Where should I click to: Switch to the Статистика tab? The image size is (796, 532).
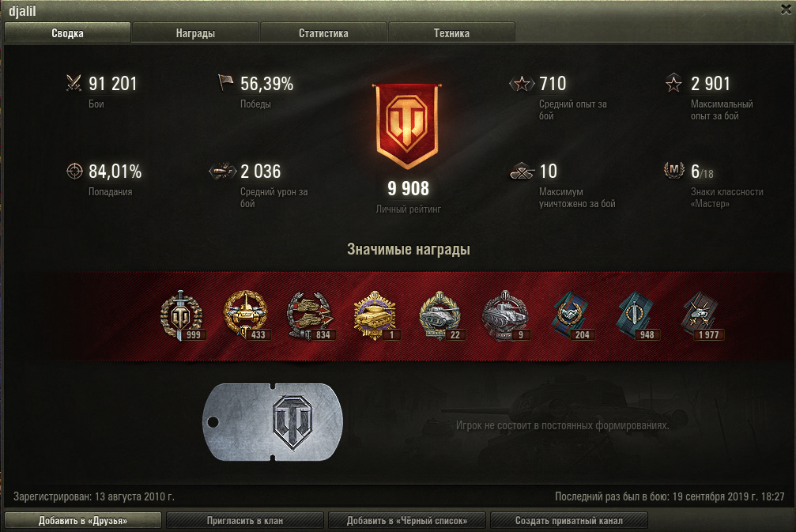pos(323,33)
